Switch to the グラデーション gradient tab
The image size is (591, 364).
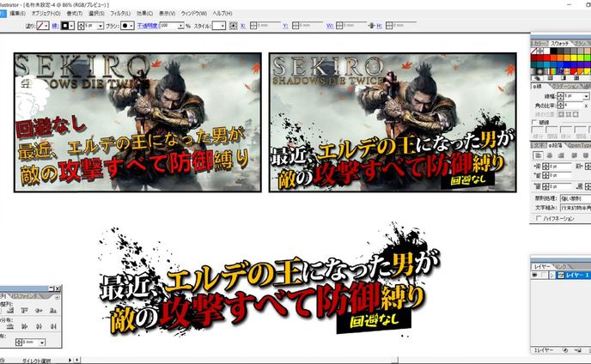pyautogui.click(x=565, y=87)
